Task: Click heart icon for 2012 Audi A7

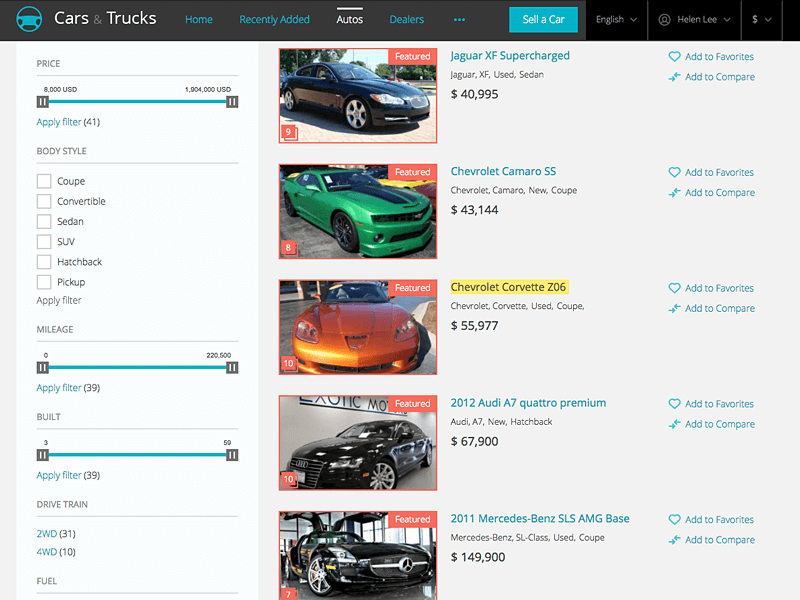Action: pyautogui.click(x=674, y=404)
